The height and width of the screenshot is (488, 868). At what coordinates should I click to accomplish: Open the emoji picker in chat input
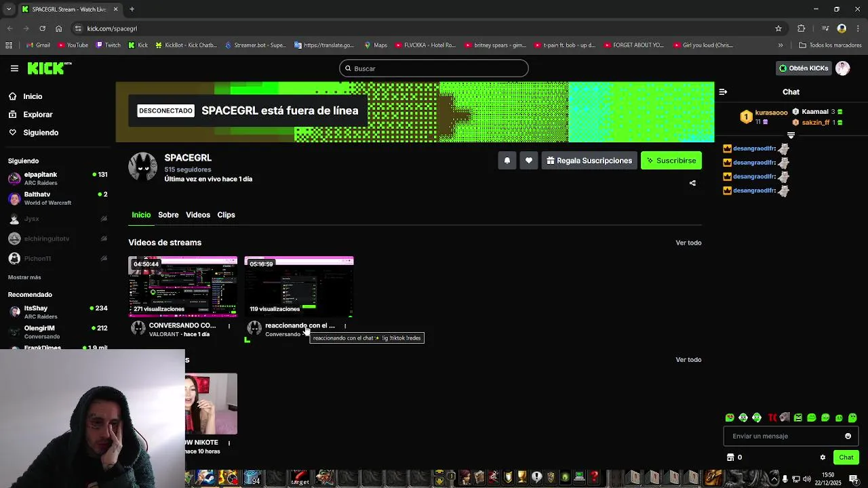point(848,436)
